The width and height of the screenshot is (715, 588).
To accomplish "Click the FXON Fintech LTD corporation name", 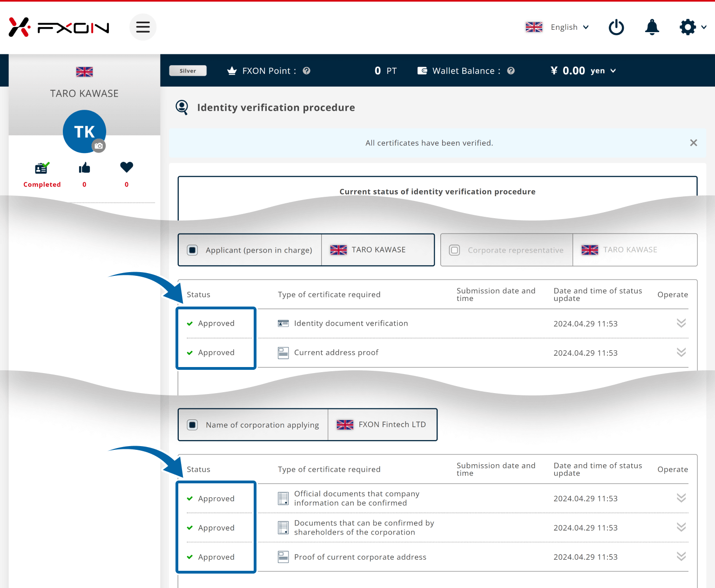I will click(392, 425).
